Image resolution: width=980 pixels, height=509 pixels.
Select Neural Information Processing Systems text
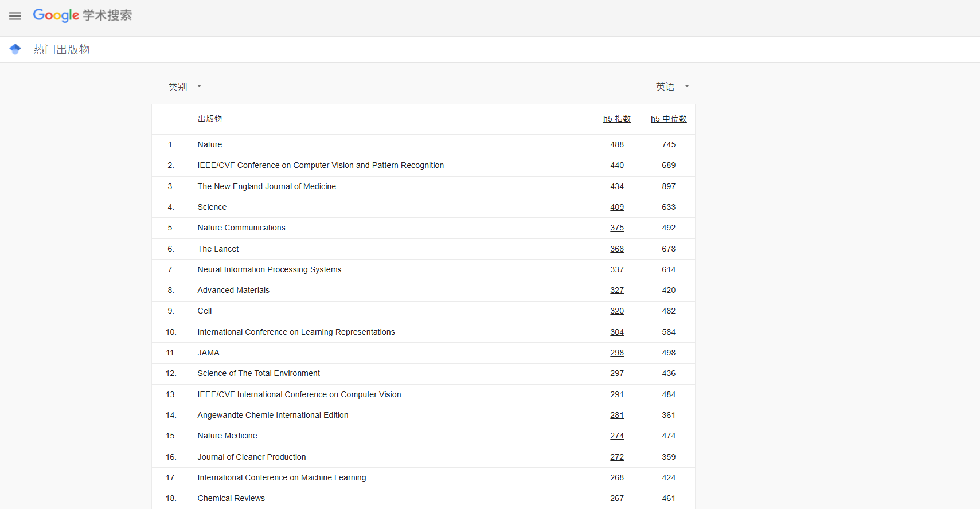pyautogui.click(x=270, y=269)
